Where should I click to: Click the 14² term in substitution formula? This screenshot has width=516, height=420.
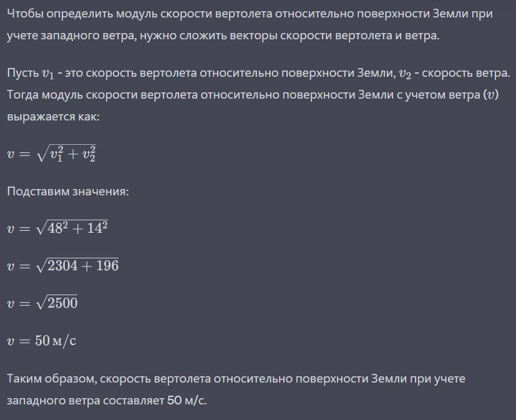pos(97,228)
